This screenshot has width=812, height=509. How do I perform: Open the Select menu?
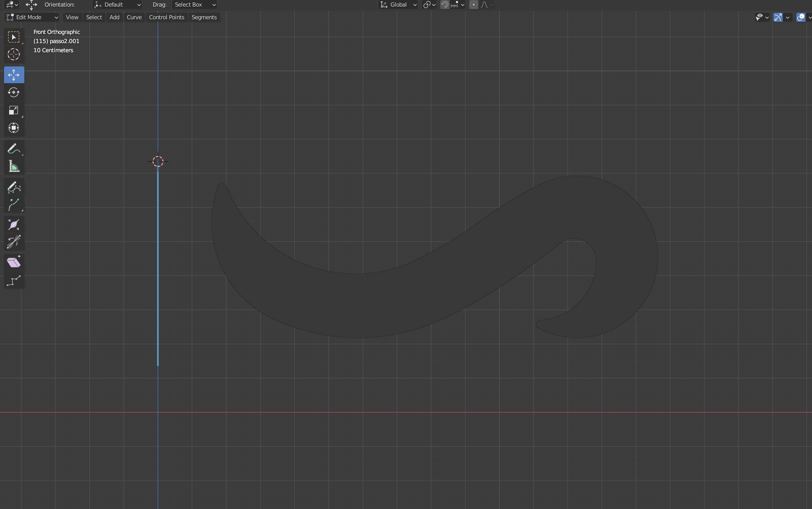pos(94,17)
